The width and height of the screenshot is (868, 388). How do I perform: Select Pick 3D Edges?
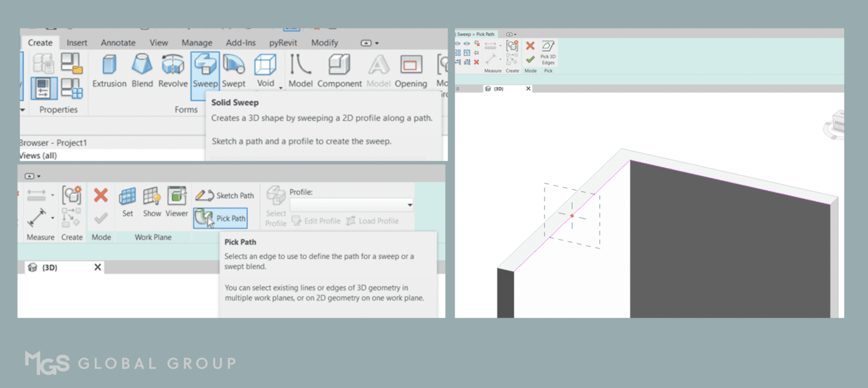pos(547,52)
